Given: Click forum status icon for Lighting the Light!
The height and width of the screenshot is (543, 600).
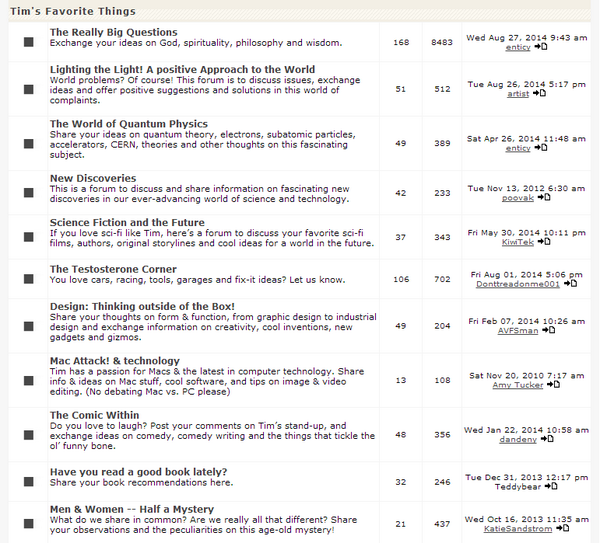Looking at the screenshot, I should pyautogui.click(x=29, y=89).
